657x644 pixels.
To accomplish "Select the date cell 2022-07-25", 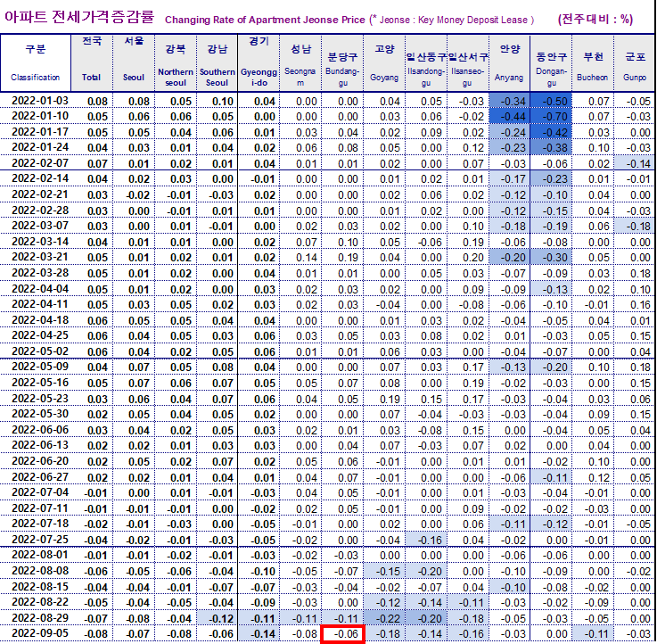I will [x=36, y=540].
